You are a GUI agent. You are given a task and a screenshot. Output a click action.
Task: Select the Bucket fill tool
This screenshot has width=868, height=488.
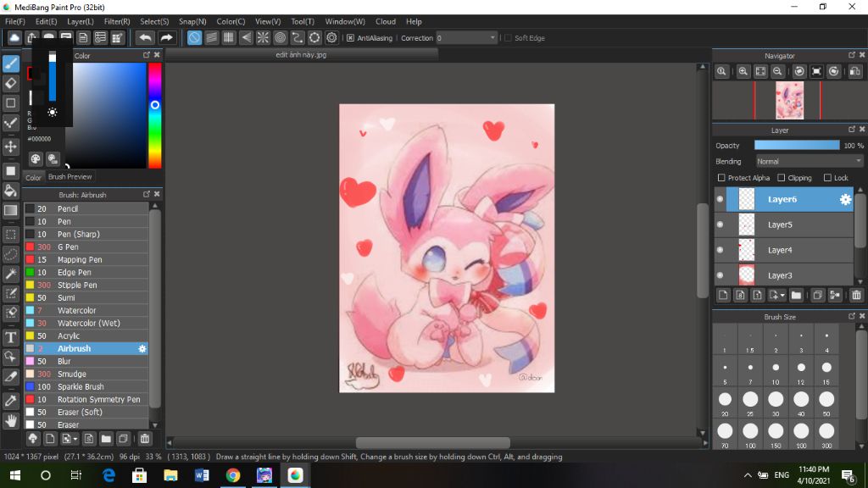(10, 191)
